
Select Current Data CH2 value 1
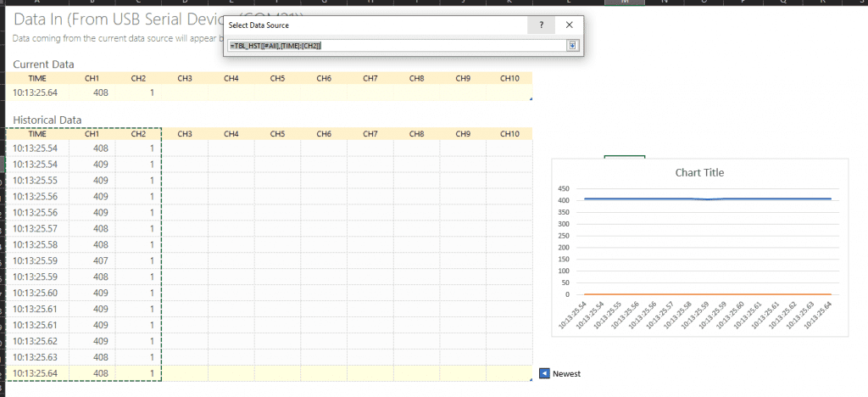point(138,92)
